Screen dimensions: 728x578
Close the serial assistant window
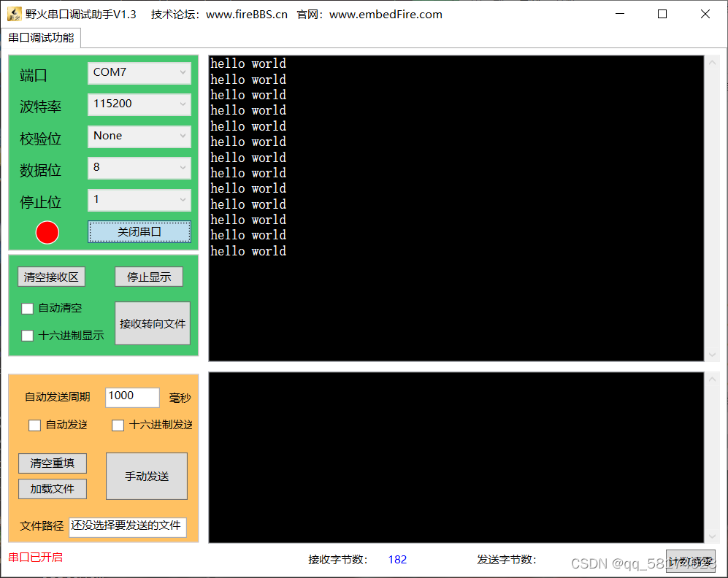pos(705,14)
